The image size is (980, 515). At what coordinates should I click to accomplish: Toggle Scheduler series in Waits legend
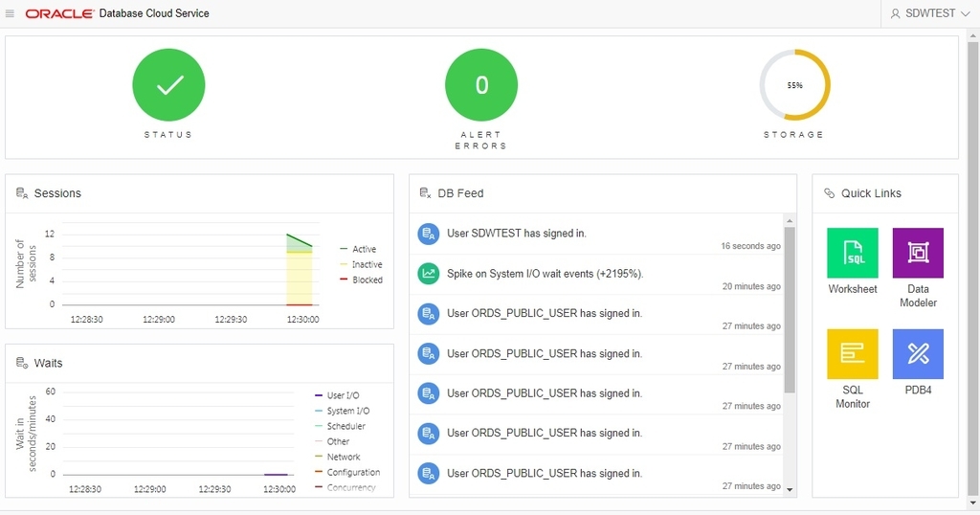tap(341, 426)
